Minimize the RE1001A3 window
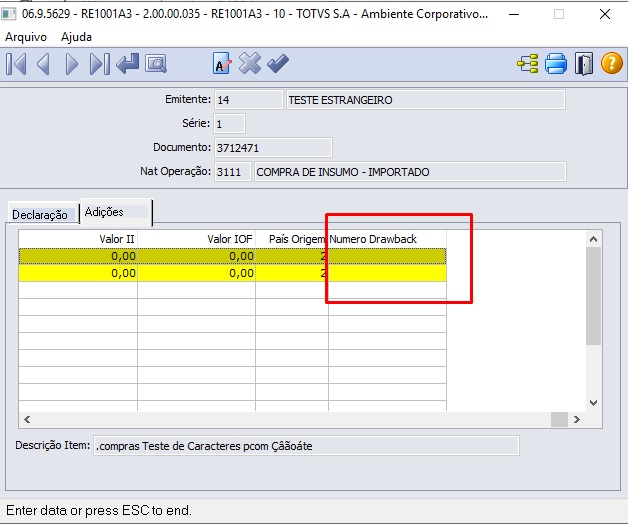The height and width of the screenshot is (524, 628). point(514,14)
